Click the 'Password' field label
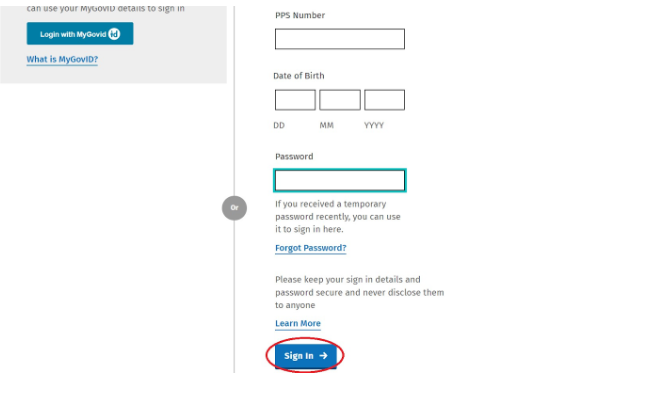Screen dimensions: 650x407 [294, 157]
